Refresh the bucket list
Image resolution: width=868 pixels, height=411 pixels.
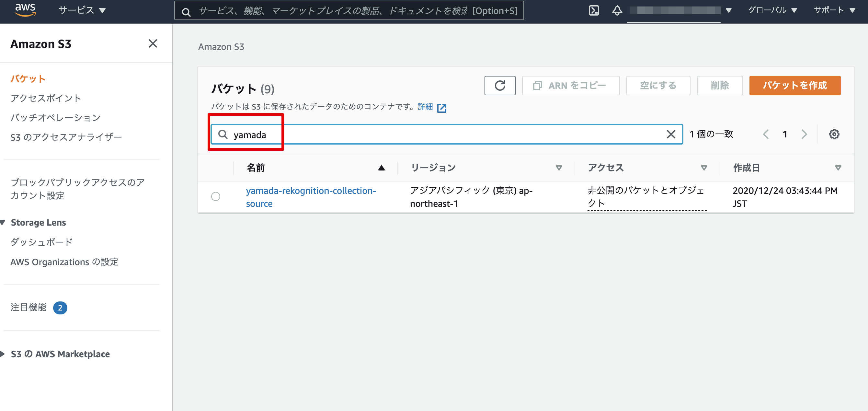(500, 85)
